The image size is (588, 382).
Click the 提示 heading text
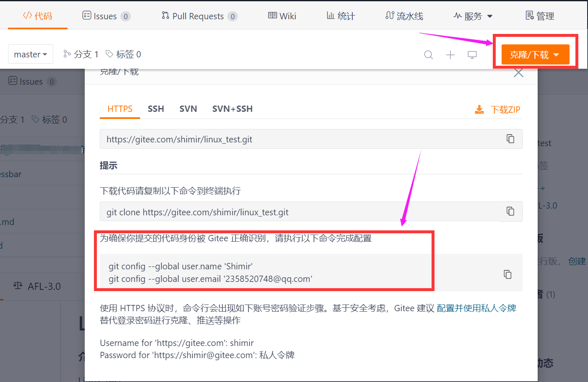pyautogui.click(x=109, y=165)
